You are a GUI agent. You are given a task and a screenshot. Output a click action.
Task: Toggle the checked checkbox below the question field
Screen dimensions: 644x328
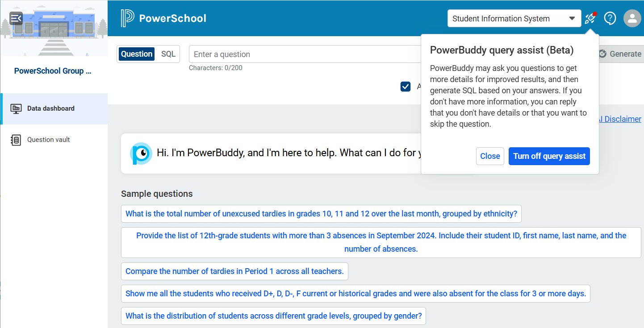406,87
